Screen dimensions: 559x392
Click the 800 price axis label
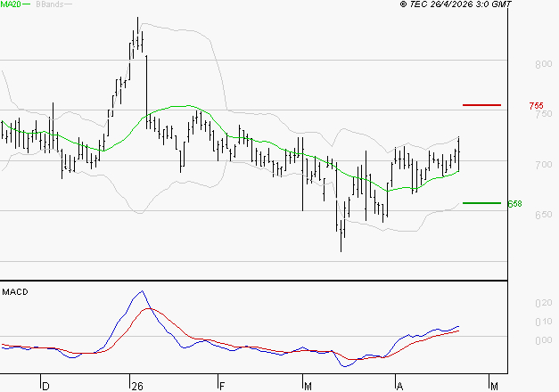click(x=544, y=64)
